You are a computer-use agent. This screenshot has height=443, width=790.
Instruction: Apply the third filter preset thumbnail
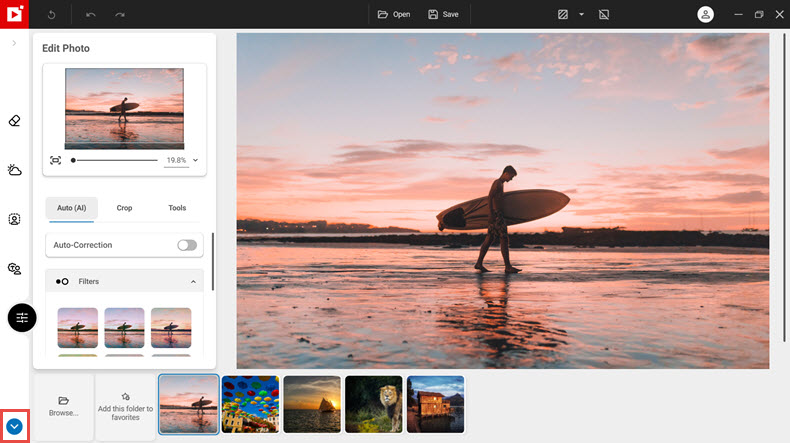point(171,328)
